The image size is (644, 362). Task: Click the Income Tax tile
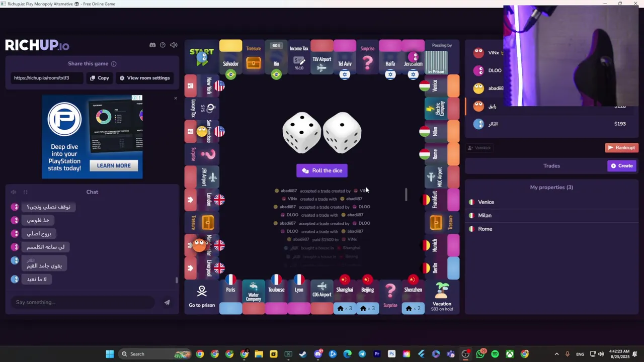299,57
